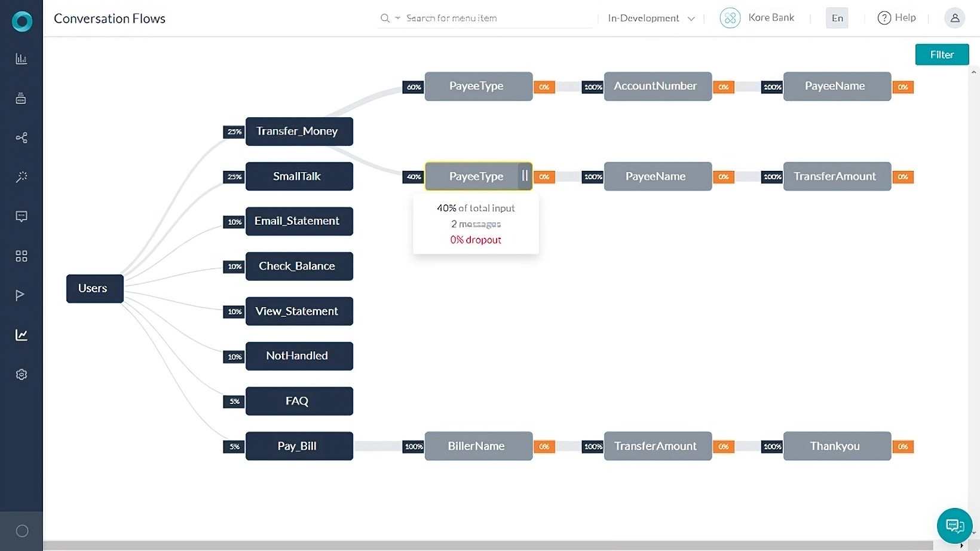Click the Filter button

click(x=942, y=54)
